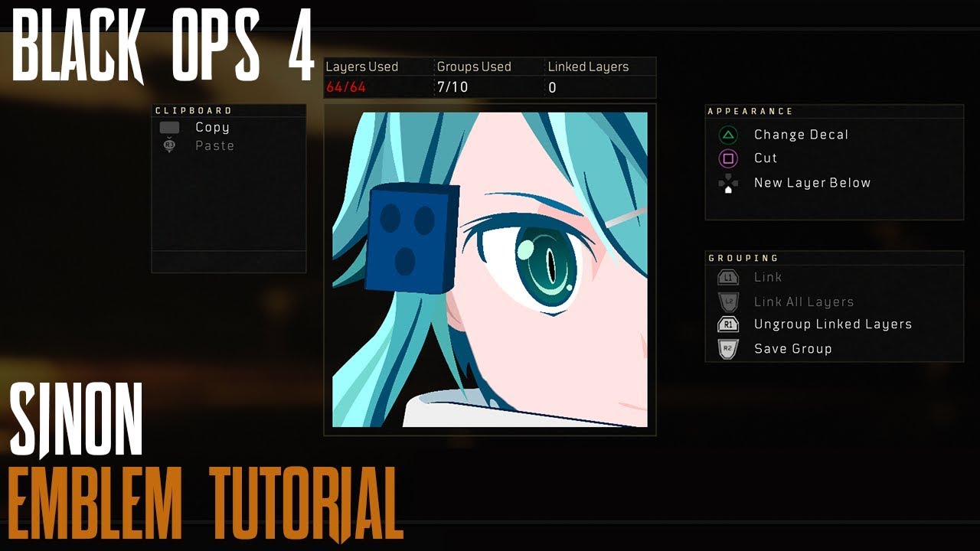Choose the Cut option
This screenshot has width=980, height=551.
766,158
